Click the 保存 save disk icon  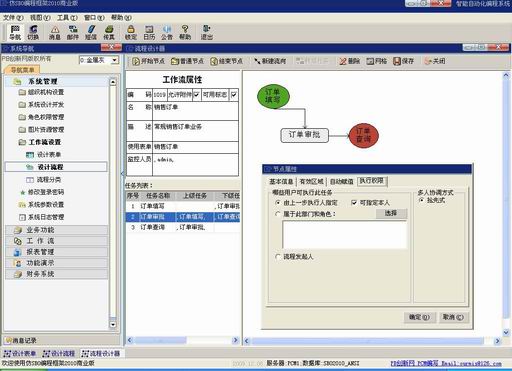click(403, 61)
